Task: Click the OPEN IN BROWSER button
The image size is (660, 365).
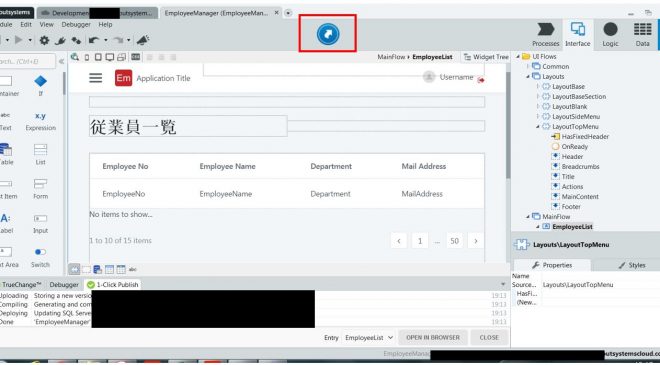Action: tap(432, 338)
